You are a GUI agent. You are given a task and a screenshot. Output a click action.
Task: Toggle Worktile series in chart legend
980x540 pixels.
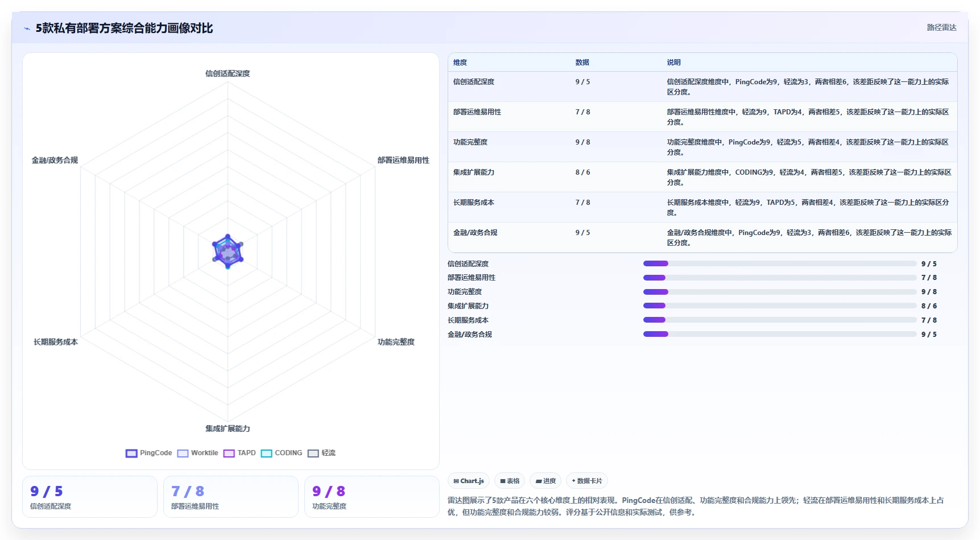(197, 453)
